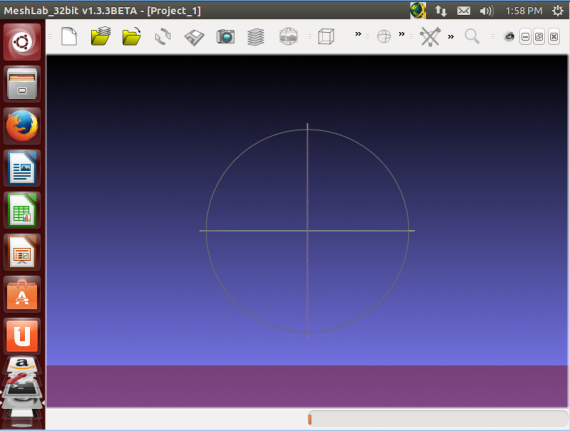Toggle the crossed vertices tool icon

pos(430,36)
